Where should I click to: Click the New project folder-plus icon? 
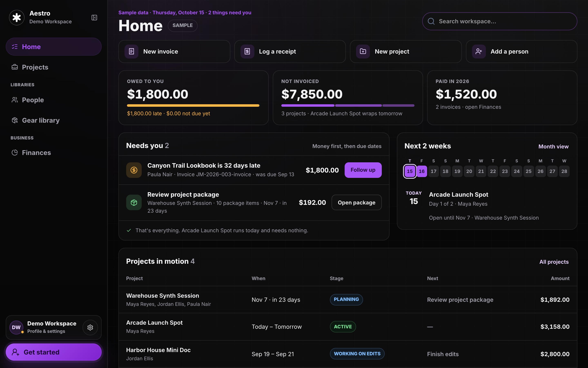coord(363,51)
